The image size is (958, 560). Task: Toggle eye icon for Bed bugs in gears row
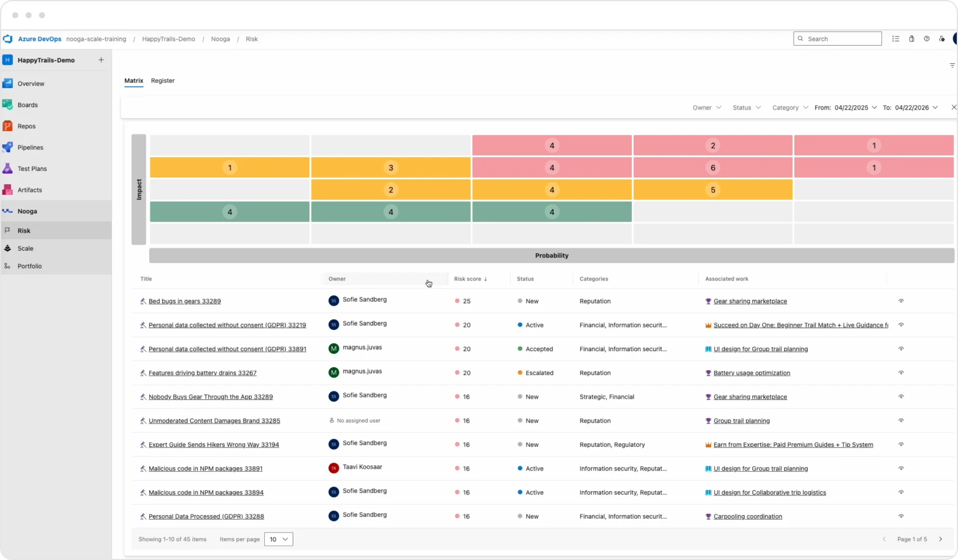[x=901, y=301]
